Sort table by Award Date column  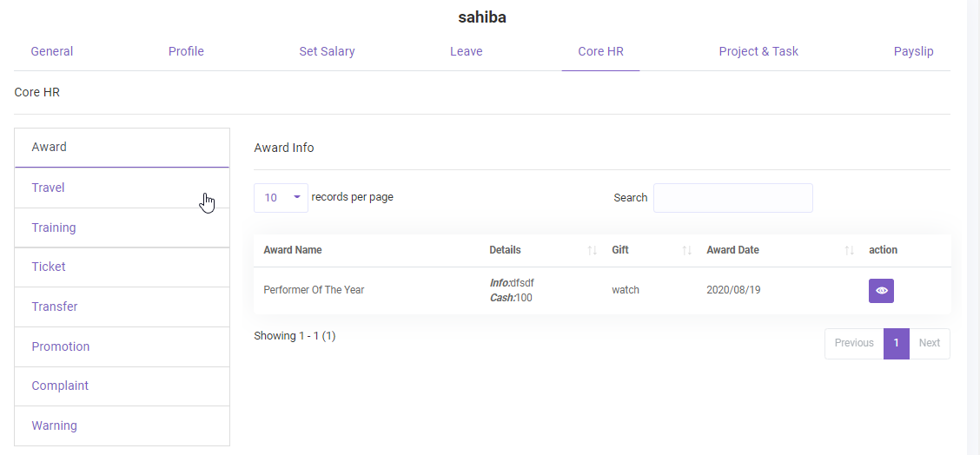(x=849, y=250)
